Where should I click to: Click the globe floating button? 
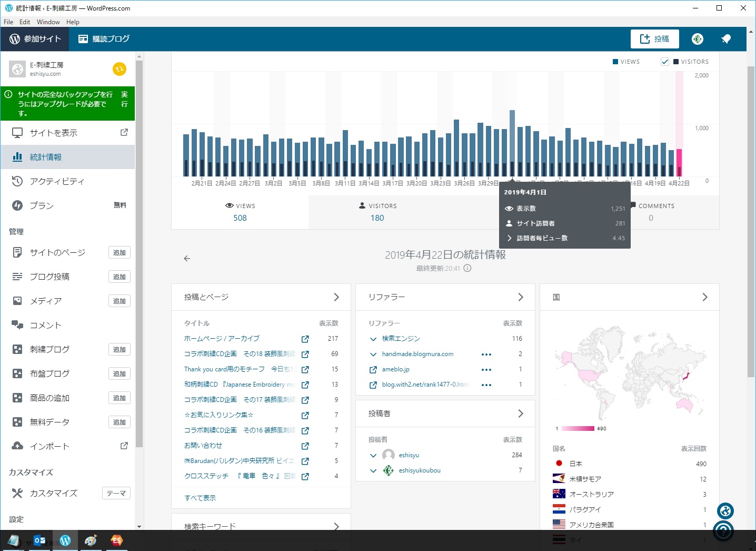click(725, 510)
